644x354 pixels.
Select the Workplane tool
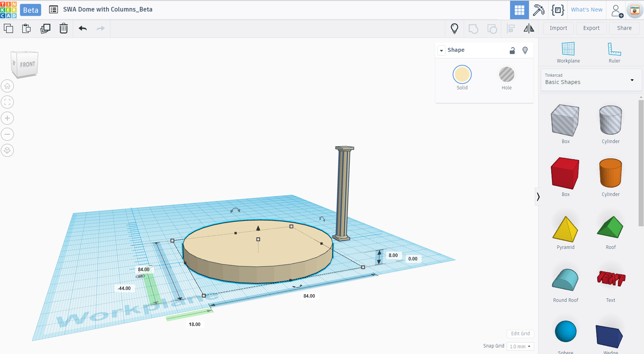[x=568, y=53]
